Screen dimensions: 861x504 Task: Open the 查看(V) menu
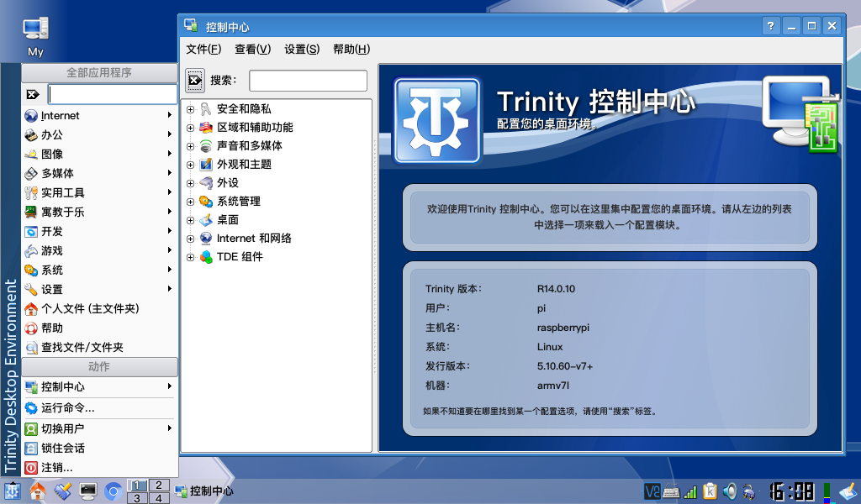252,50
